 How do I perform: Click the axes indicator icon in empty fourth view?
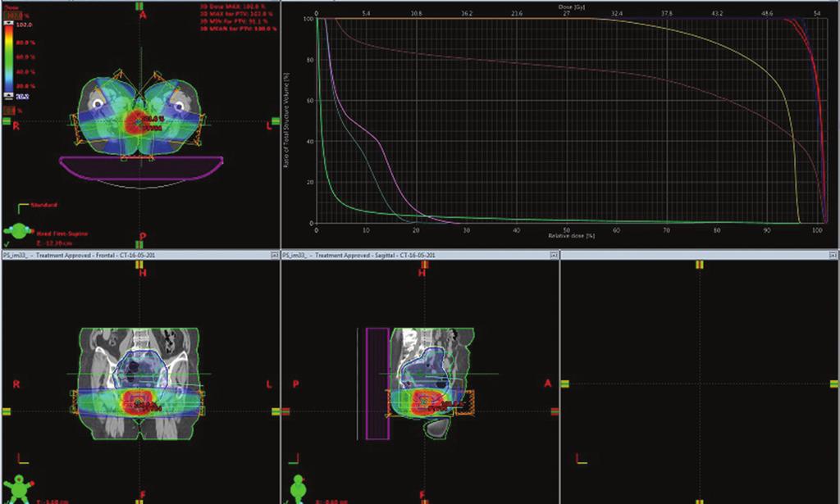coord(582,459)
